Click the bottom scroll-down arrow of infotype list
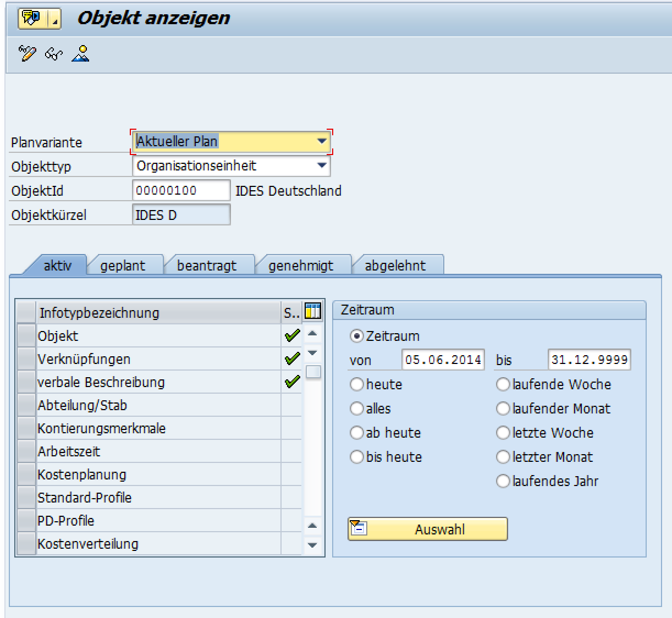This screenshot has height=618, width=672. click(x=312, y=545)
